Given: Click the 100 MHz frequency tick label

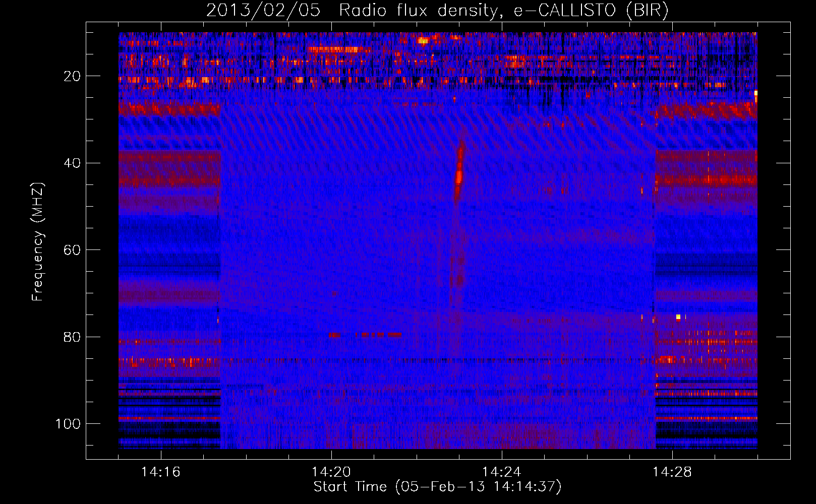Looking at the screenshot, I should pyautogui.click(x=68, y=424).
